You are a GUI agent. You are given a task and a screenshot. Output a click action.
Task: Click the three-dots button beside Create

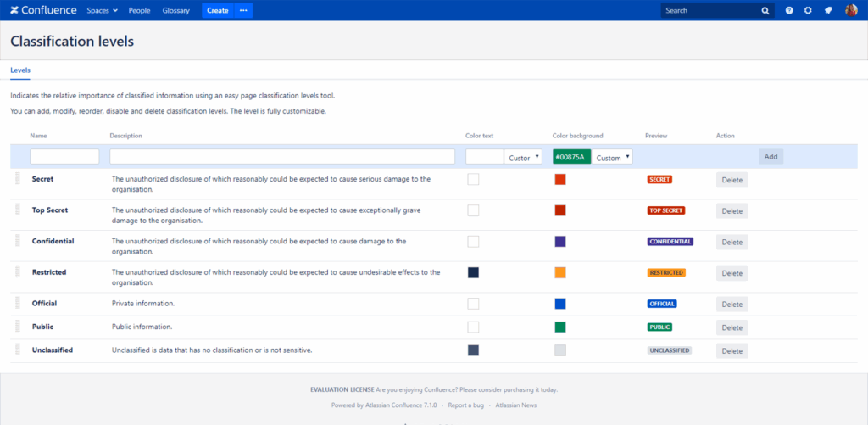tap(243, 10)
